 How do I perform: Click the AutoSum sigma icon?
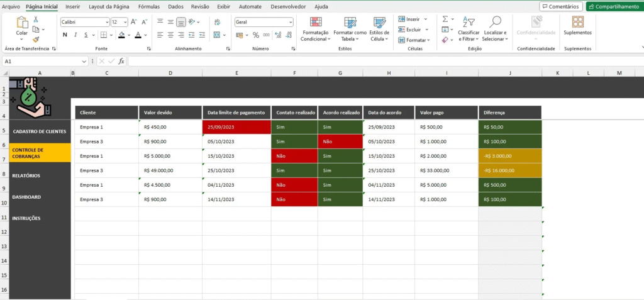[x=445, y=19]
